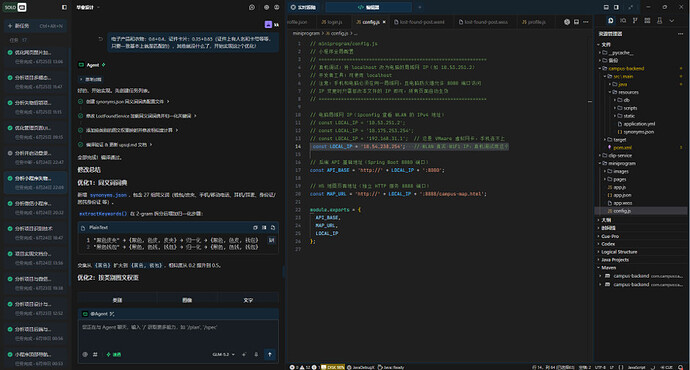Click the microphone icon in chat input
The image size is (690, 370).
pyautogui.click(x=256, y=354)
